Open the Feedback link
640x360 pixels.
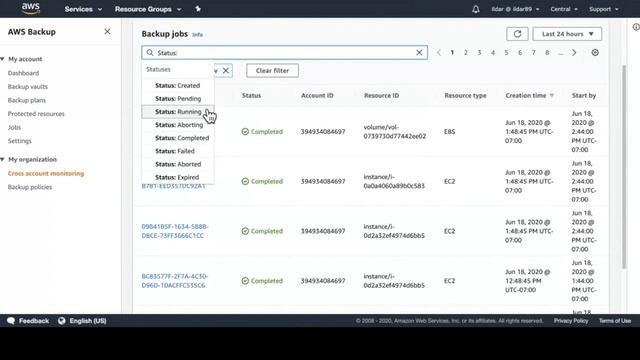28,321
